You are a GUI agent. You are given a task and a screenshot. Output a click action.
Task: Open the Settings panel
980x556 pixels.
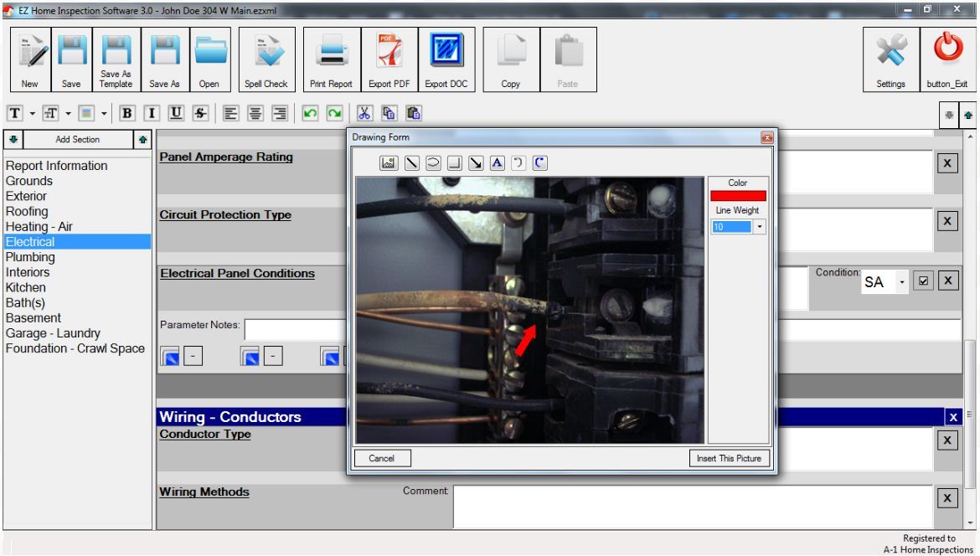coord(890,59)
